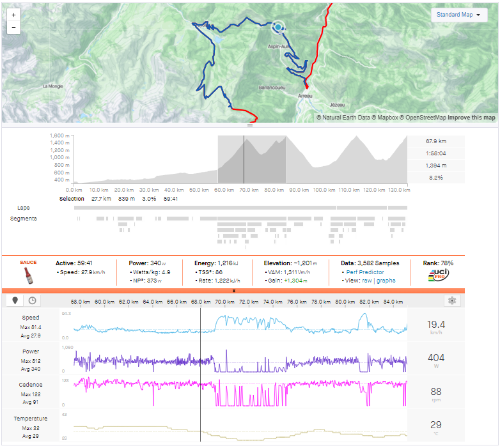Image resolution: width=500 pixels, height=448 pixels.
Task: Click the UCI Pro rank badge
Action: click(438, 275)
